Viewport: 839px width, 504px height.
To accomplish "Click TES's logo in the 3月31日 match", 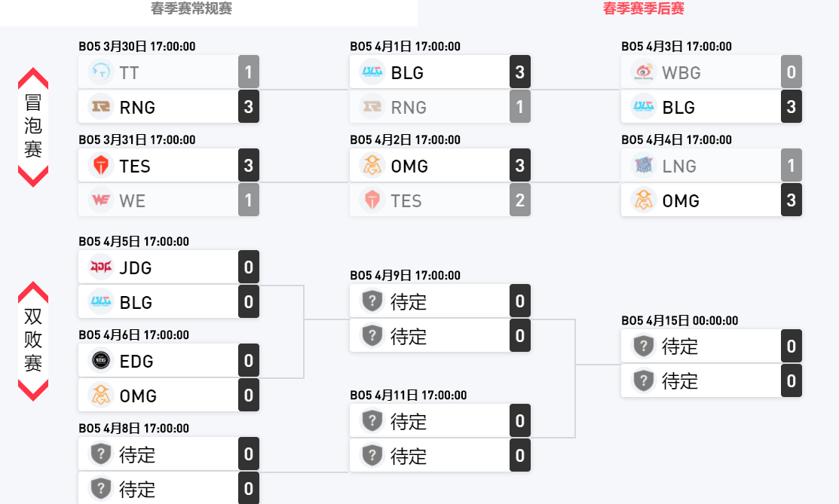I will coord(100,166).
